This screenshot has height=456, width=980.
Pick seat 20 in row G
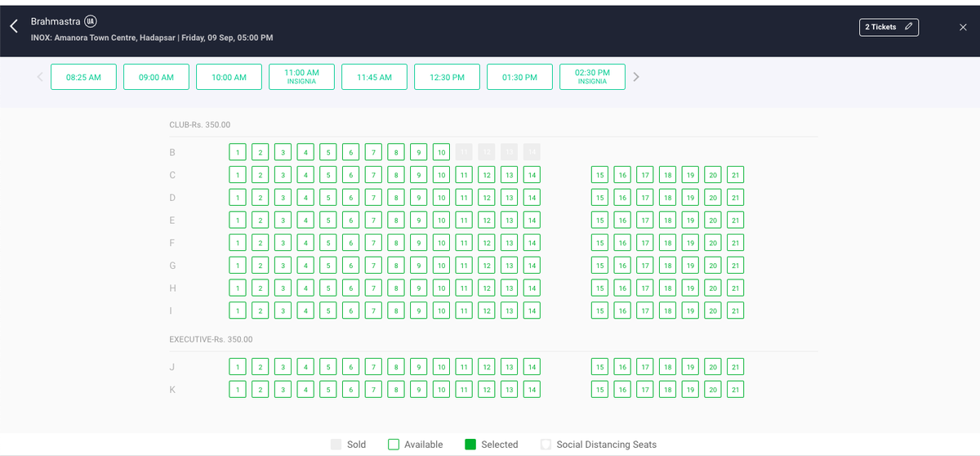click(713, 266)
